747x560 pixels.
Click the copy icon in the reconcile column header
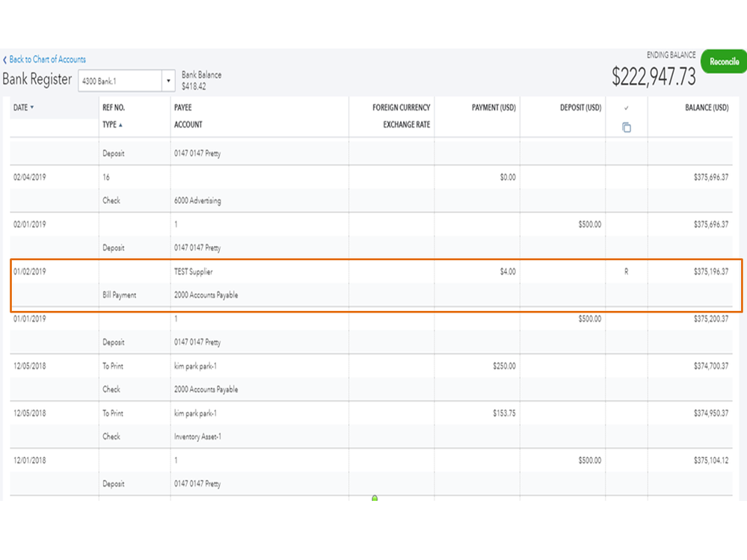pos(627,128)
